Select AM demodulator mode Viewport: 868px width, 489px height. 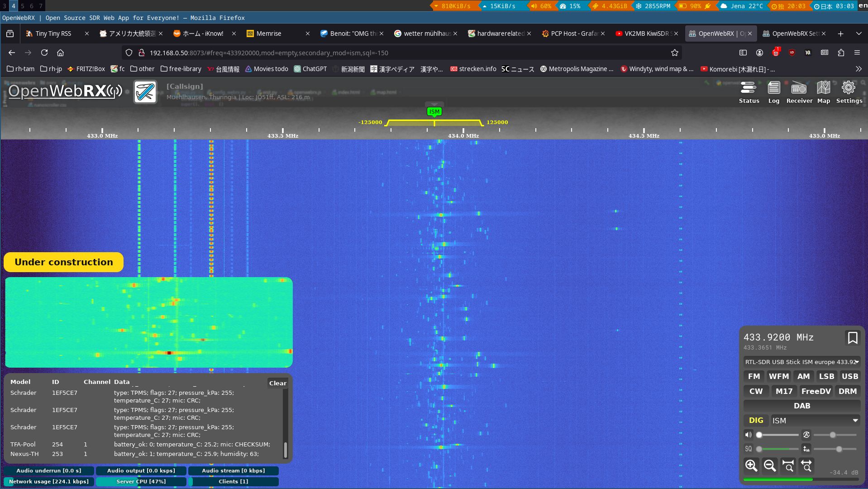(804, 376)
